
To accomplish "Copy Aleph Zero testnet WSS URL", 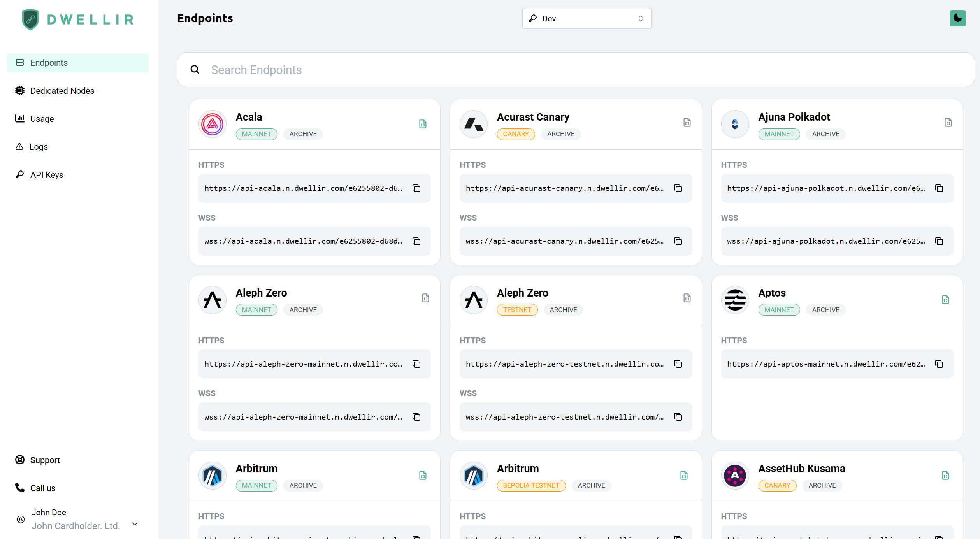I will 678,417.
